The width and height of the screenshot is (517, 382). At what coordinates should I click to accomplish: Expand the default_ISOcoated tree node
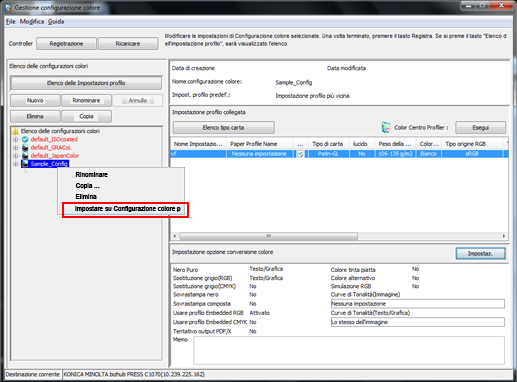coord(16,139)
